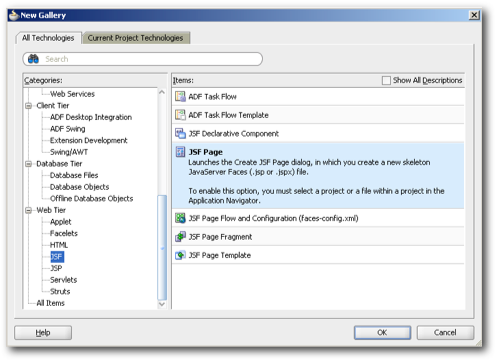The image size is (496, 361).
Task: Click the categories scrollbar up arrow
Action: coord(162,92)
